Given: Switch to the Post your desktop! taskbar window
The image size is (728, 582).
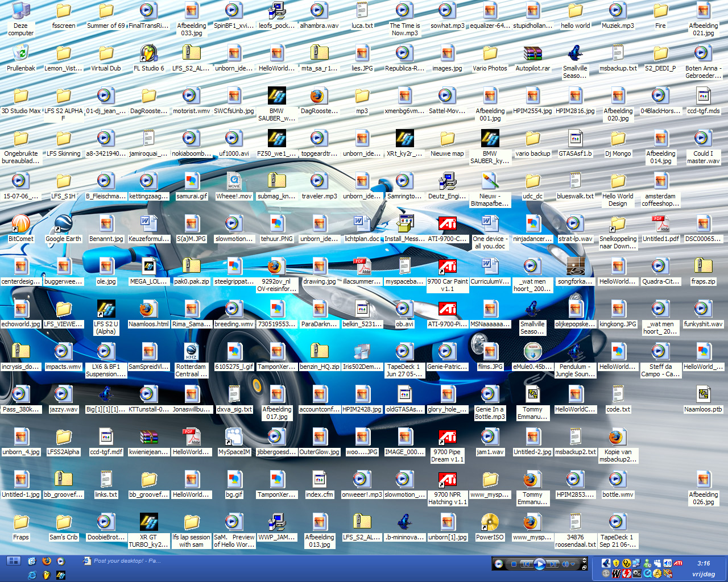Looking at the screenshot, I should (x=122, y=561).
